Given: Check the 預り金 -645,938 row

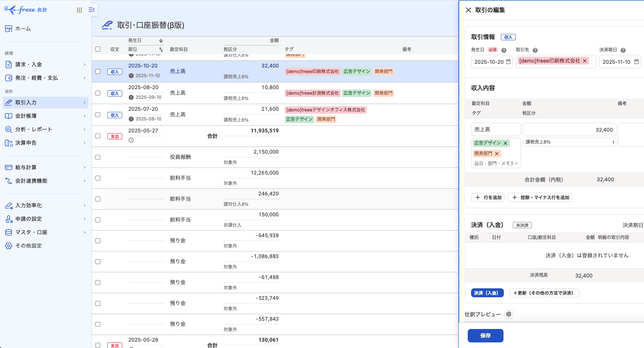Looking at the screenshot, I should [98, 241].
